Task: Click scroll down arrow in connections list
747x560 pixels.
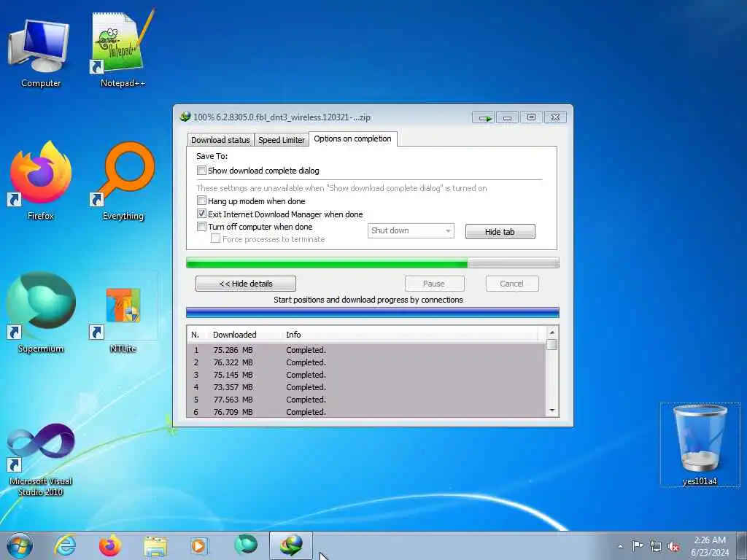Action: point(552,411)
